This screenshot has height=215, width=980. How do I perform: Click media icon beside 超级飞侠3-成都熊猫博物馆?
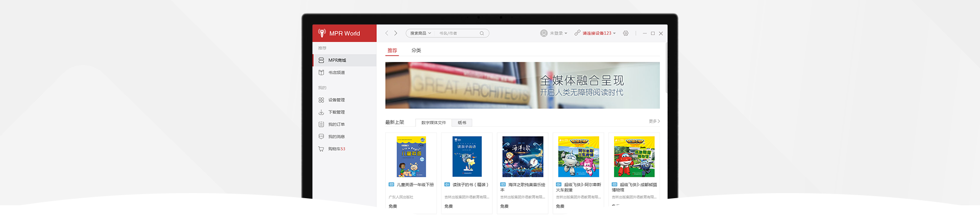[615, 184]
